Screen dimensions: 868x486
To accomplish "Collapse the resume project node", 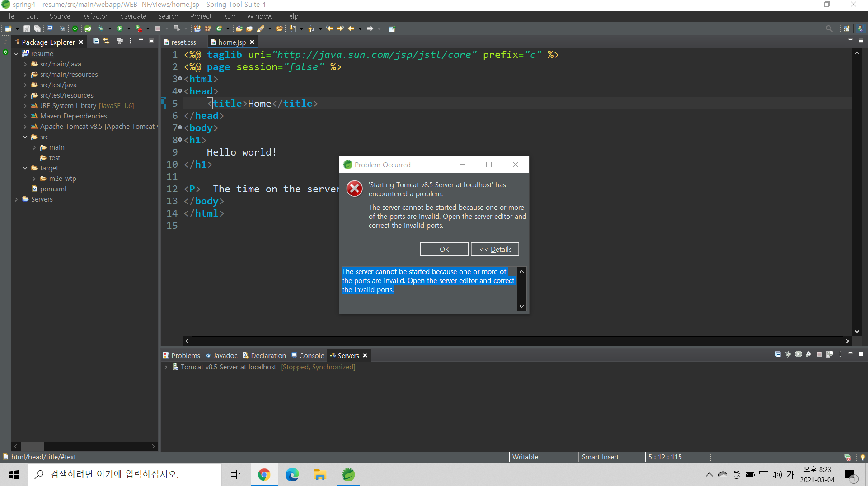I will tap(16, 54).
